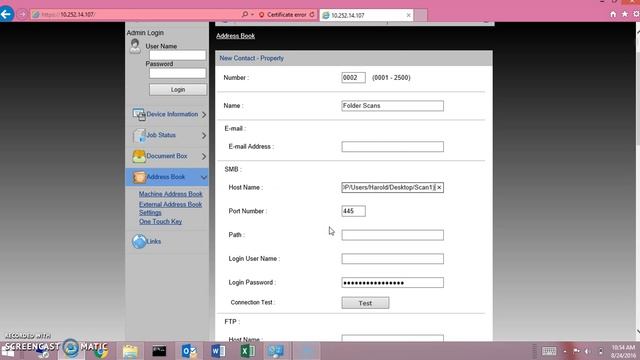Image resolution: width=640 pixels, height=360 pixels.
Task: Select Address Book sidebar menu
Action: pos(167,177)
